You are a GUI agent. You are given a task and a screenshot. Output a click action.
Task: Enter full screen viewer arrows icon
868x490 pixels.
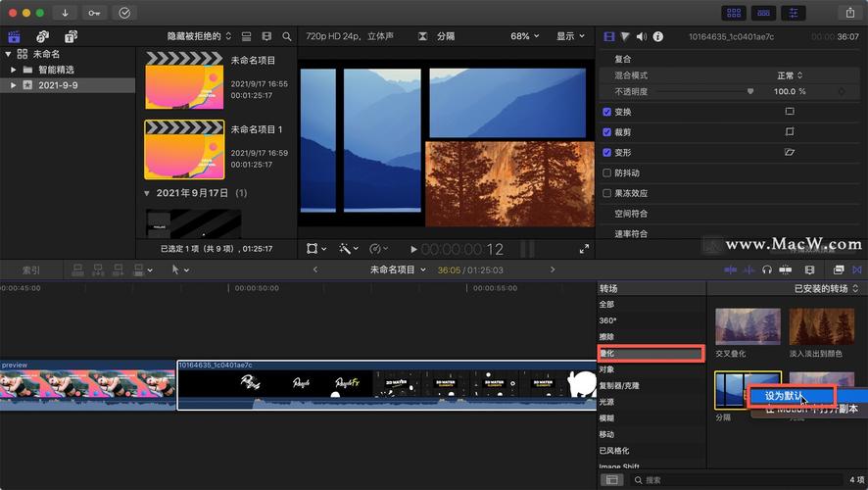pos(584,249)
